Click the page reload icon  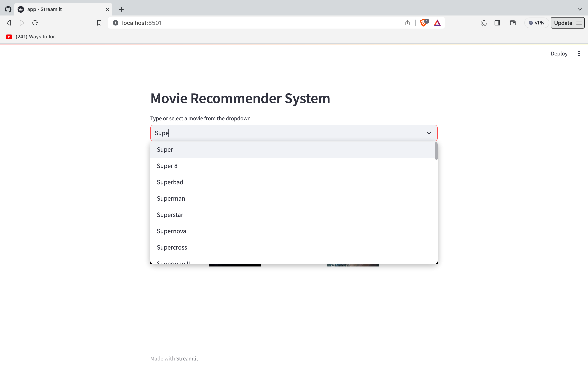(x=35, y=23)
